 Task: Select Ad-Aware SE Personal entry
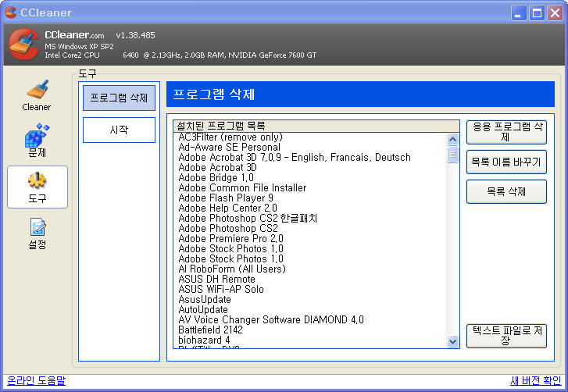[x=229, y=148]
